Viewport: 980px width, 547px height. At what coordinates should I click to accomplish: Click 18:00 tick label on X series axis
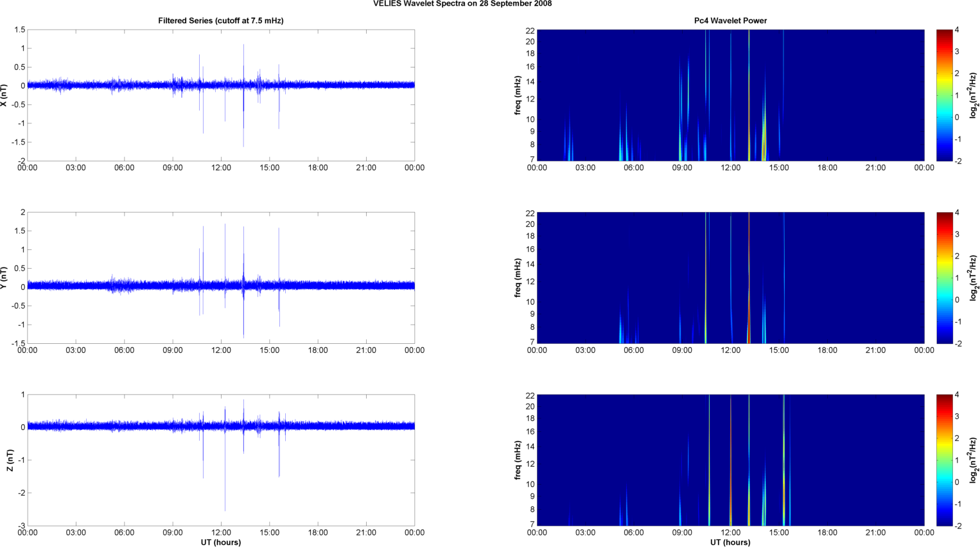(x=317, y=168)
